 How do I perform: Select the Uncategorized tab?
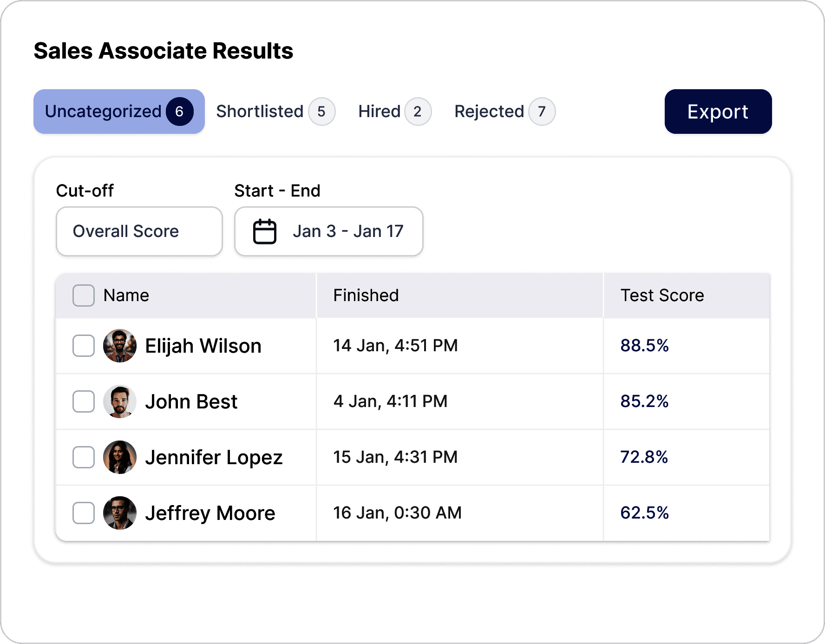119,112
